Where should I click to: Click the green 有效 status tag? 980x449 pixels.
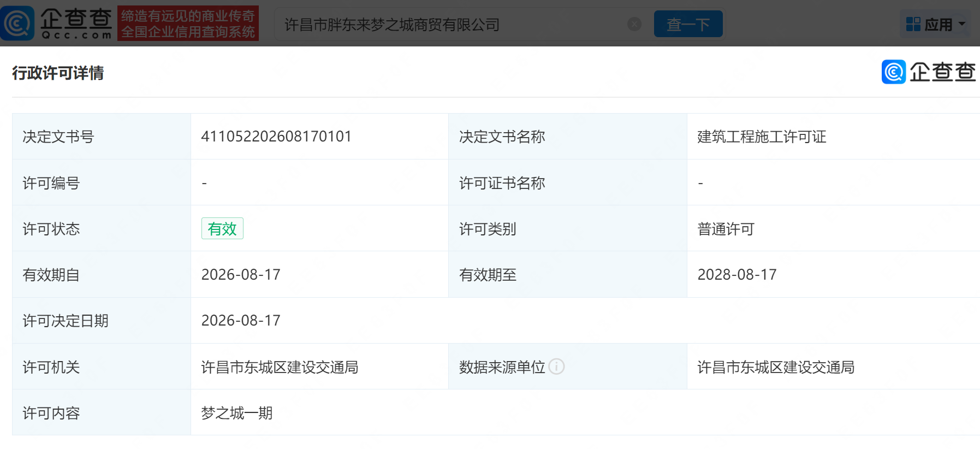pos(222,228)
